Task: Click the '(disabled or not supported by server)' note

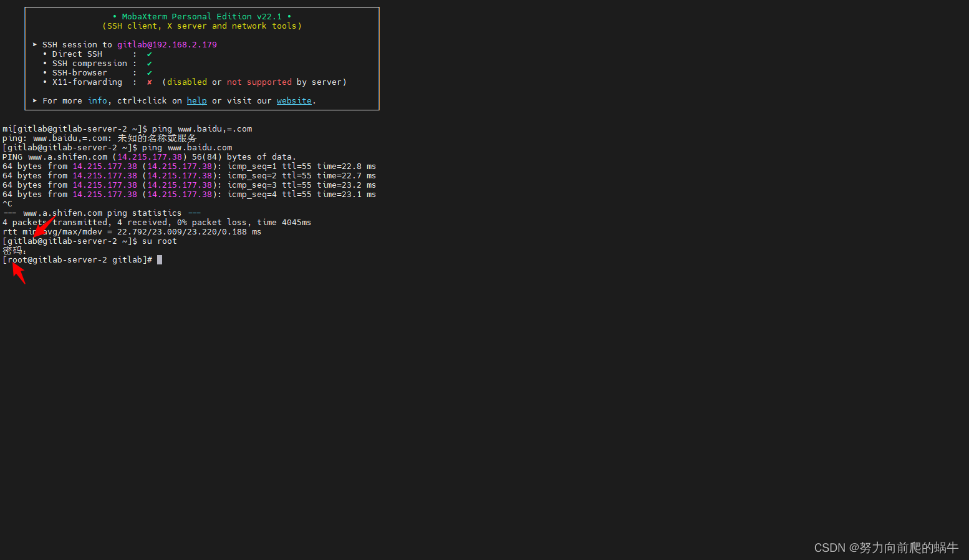Action: (254, 82)
